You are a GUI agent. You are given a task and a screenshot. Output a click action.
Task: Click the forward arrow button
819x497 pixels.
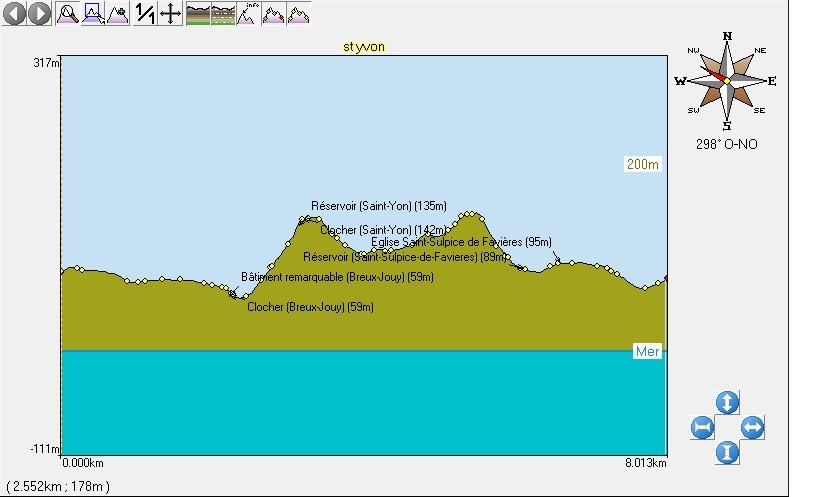coord(39,14)
